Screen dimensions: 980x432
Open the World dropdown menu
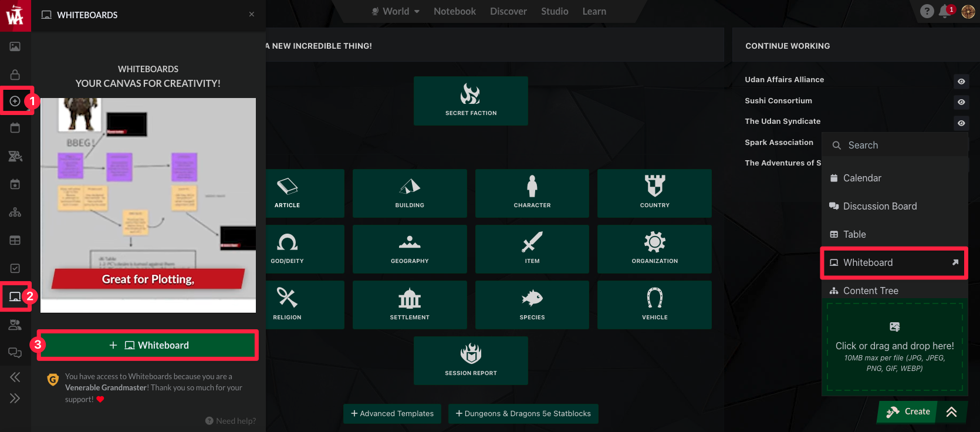[396, 11]
